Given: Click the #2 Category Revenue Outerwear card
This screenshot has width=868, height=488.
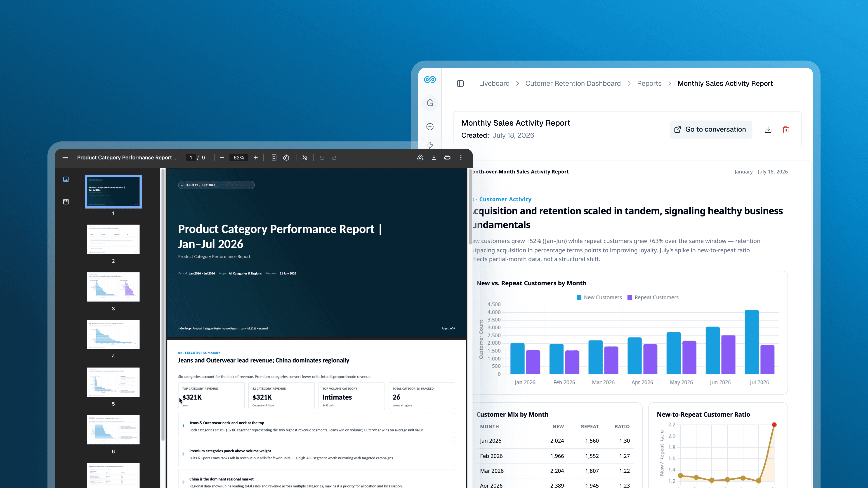Looking at the screenshot, I should click(281, 396).
